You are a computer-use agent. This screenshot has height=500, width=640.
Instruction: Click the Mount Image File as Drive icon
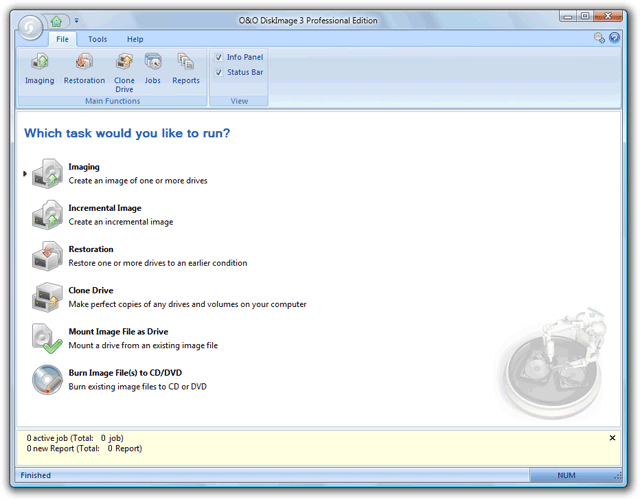click(x=47, y=338)
